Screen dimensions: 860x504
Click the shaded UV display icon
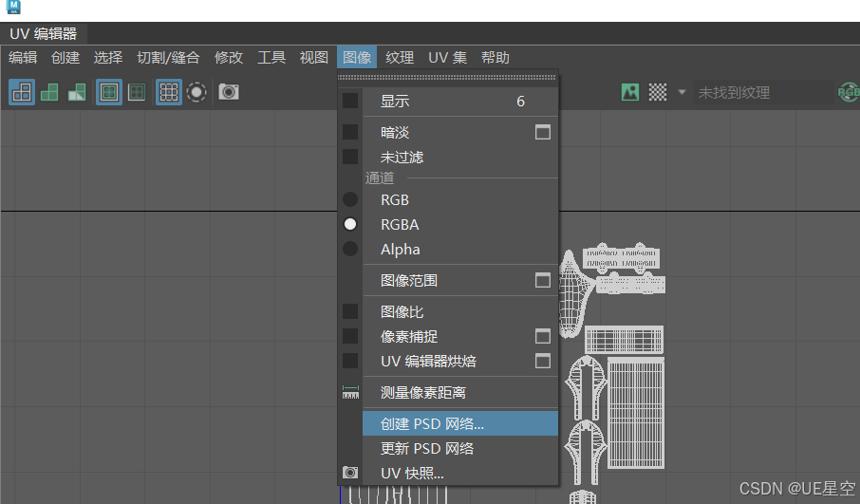[137, 92]
